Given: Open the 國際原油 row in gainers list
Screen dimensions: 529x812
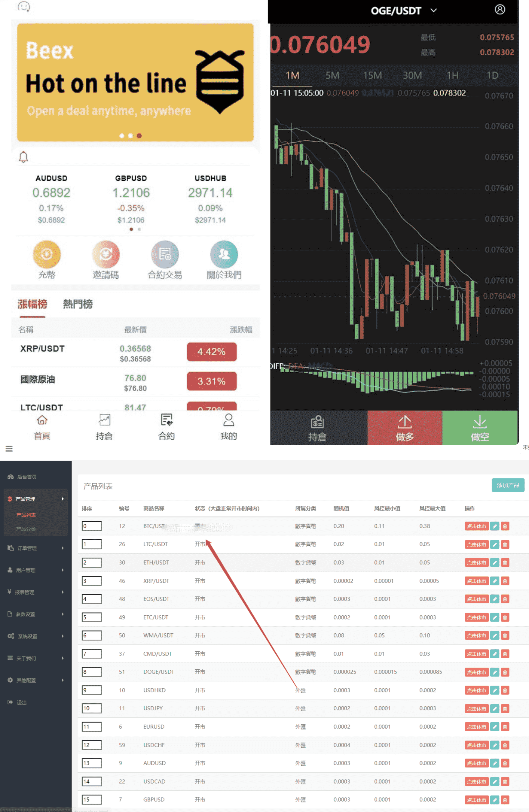Looking at the screenshot, I should (x=136, y=382).
